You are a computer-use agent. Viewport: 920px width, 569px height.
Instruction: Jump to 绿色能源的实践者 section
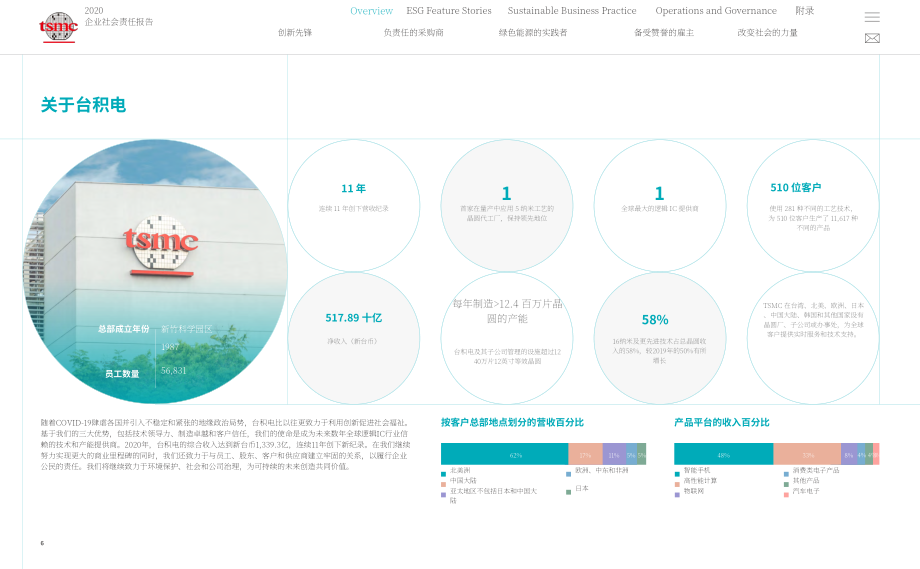533,33
